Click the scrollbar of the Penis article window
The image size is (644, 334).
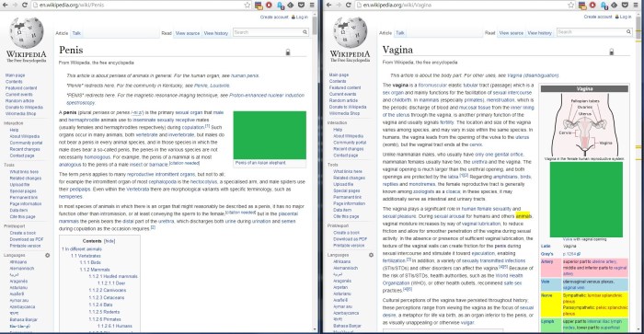click(x=315, y=173)
